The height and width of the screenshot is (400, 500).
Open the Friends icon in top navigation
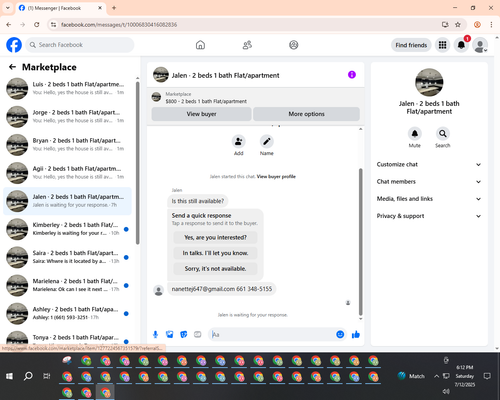click(247, 45)
